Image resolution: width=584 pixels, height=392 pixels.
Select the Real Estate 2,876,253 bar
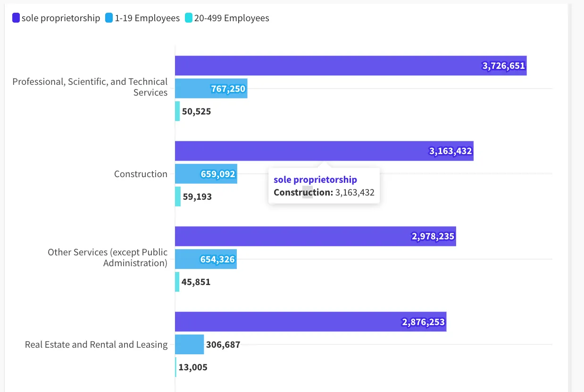click(x=310, y=322)
